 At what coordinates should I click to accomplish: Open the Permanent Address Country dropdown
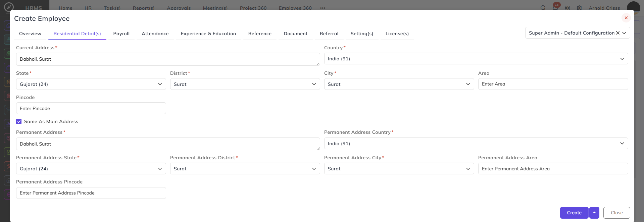[476, 144]
